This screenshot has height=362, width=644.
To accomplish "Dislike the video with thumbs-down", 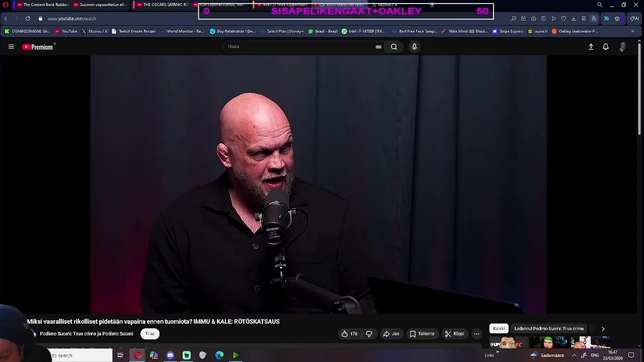I will coord(369,334).
